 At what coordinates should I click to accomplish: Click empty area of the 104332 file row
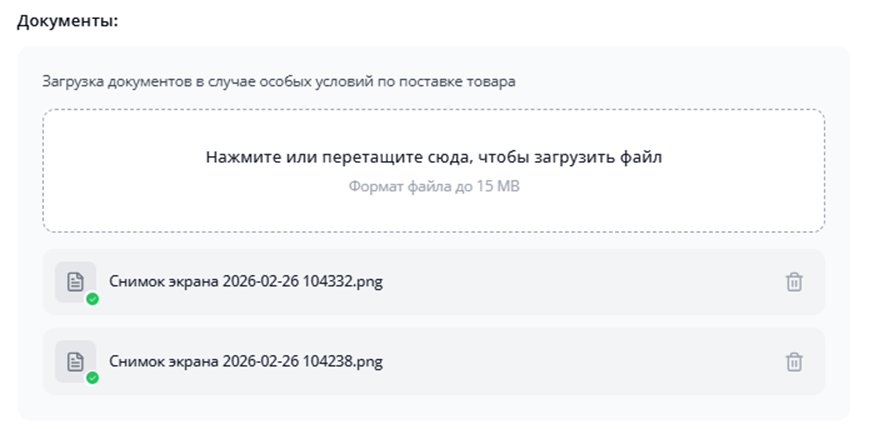point(580,282)
